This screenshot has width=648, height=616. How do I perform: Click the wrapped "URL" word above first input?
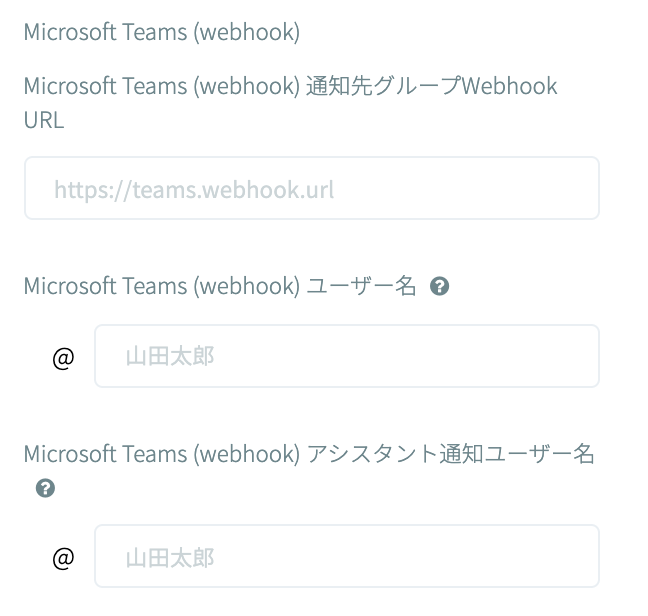[44, 120]
